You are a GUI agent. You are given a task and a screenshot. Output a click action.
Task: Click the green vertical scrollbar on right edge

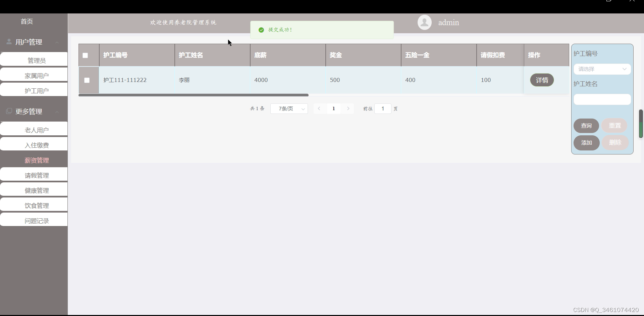[641, 124]
